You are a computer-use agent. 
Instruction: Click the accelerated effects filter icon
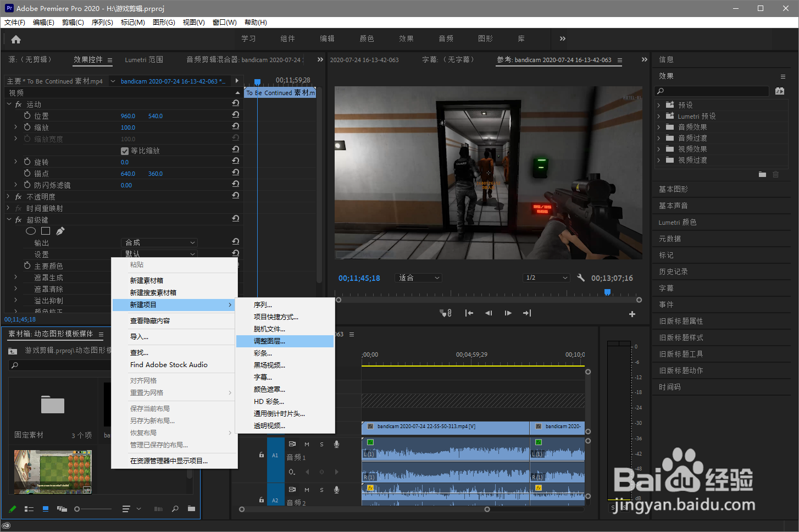point(780,91)
